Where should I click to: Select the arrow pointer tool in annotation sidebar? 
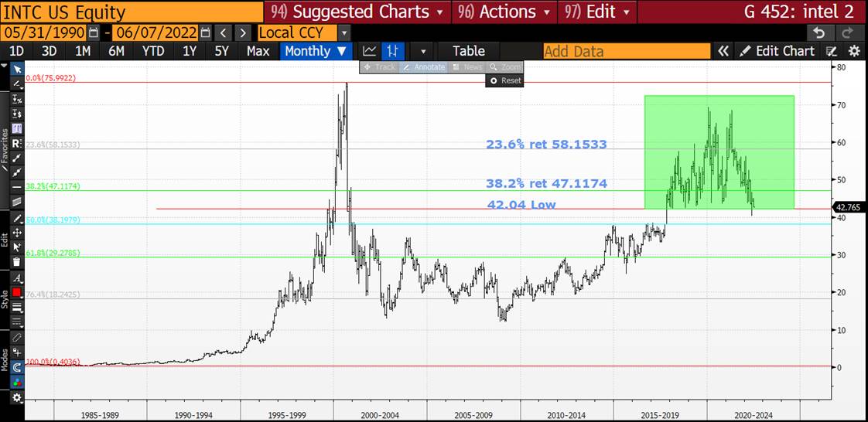pyautogui.click(x=17, y=69)
